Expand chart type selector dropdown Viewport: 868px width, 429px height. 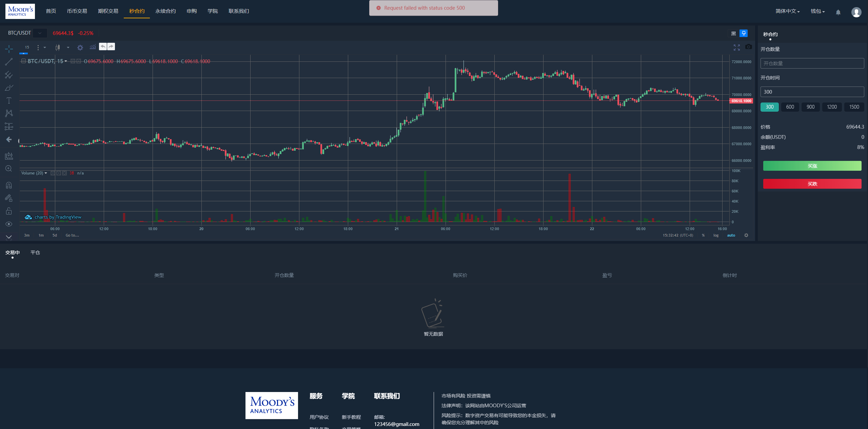[x=67, y=47]
